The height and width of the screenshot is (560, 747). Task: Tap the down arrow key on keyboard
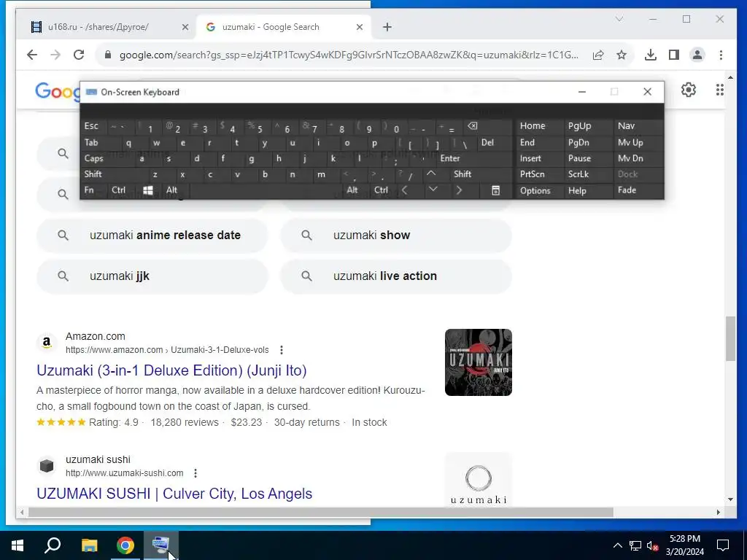tap(433, 190)
